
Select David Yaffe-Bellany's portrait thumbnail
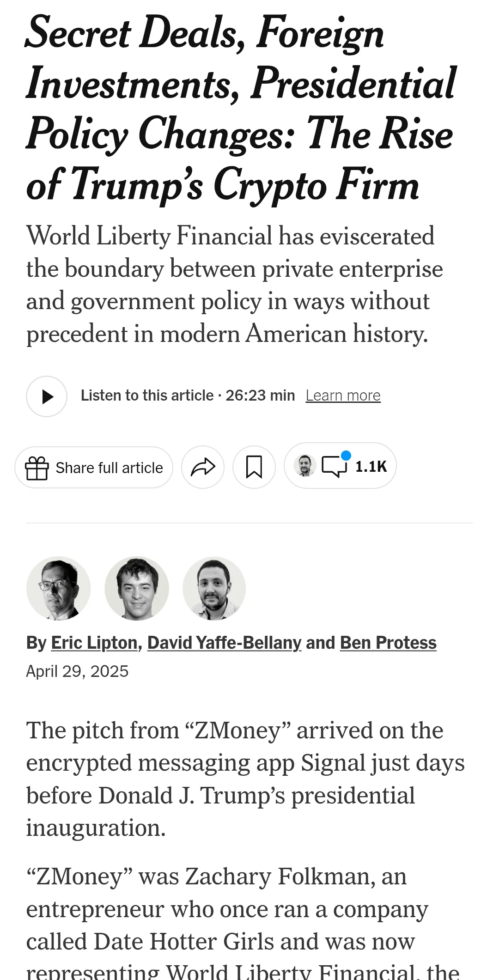click(x=137, y=588)
